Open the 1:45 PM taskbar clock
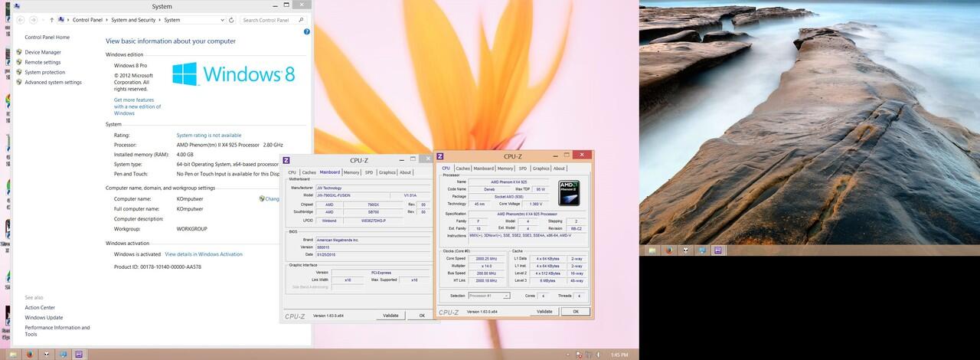Screen dimensions: 980x360 point(620,355)
